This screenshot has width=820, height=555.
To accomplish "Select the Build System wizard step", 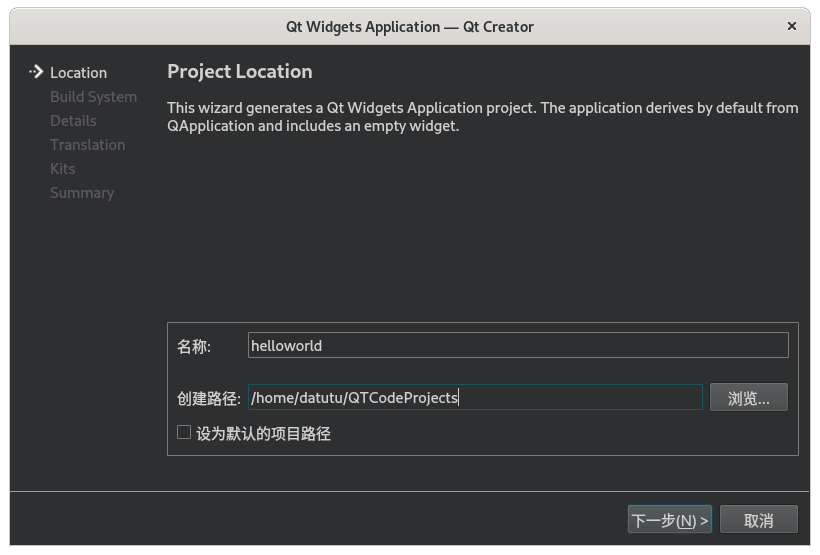I will coord(94,97).
